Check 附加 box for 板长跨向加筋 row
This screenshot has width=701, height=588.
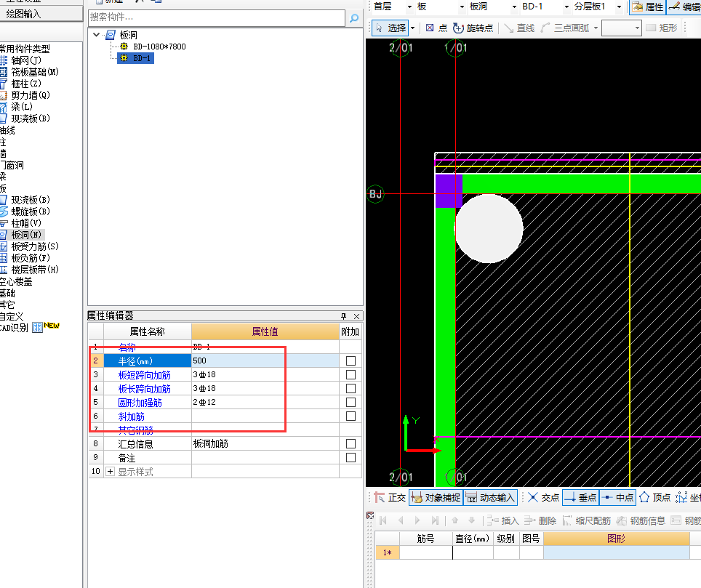(351, 388)
